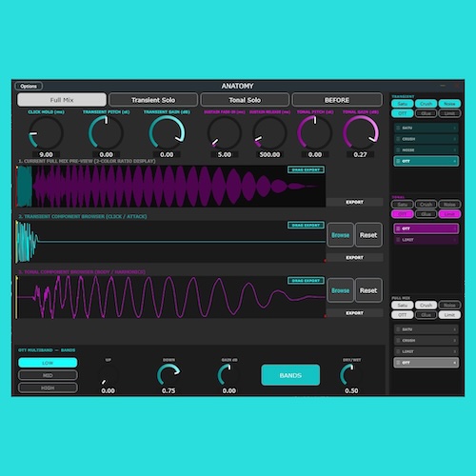Expand the Transient OTT module arrow

454,161
